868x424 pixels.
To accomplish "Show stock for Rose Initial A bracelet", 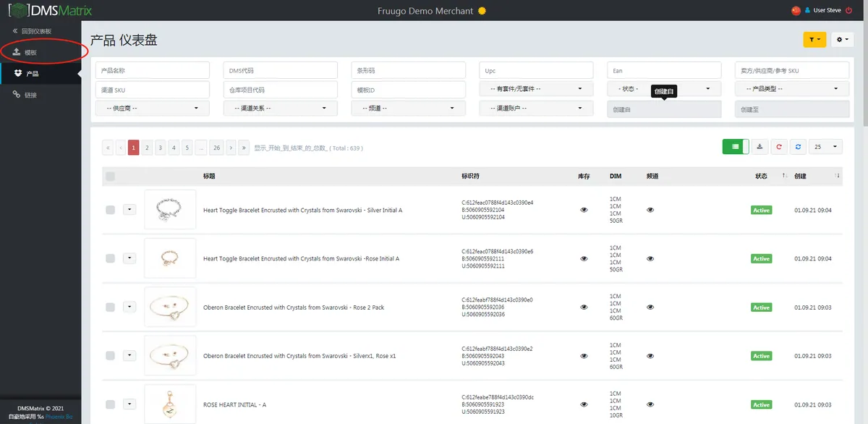I will 584,258.
